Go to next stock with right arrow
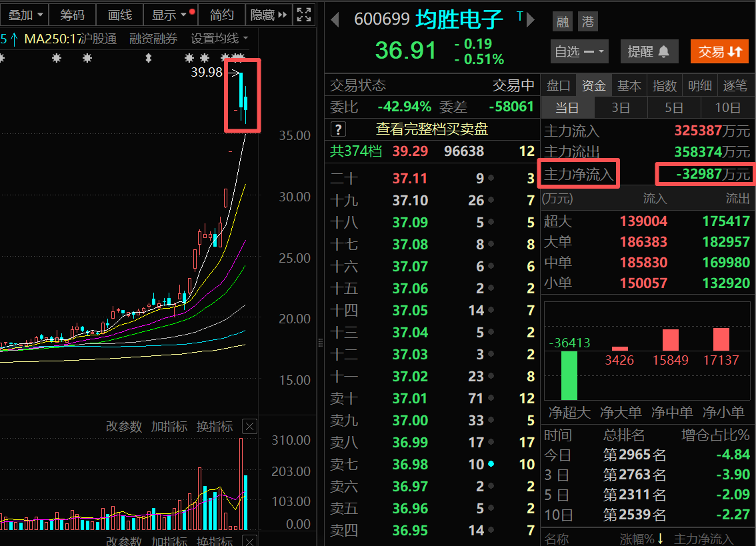The image size is (756, 546). pyautogui.click(x=531, y=20)
